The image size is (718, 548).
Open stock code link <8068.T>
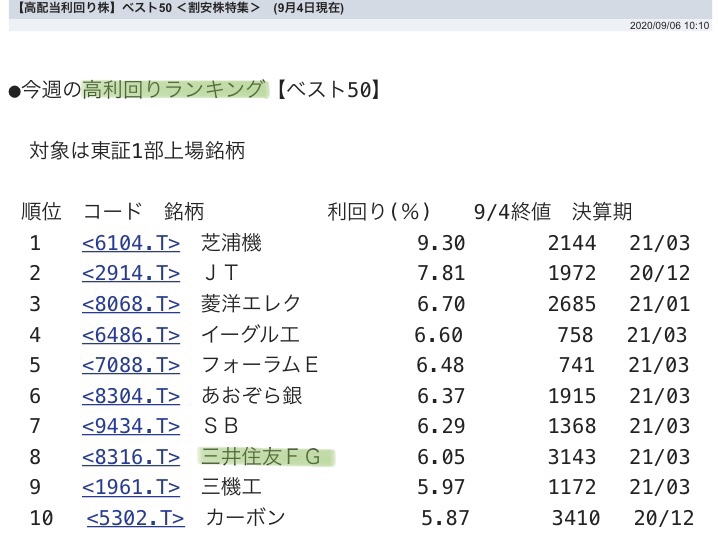click(131, 304)
